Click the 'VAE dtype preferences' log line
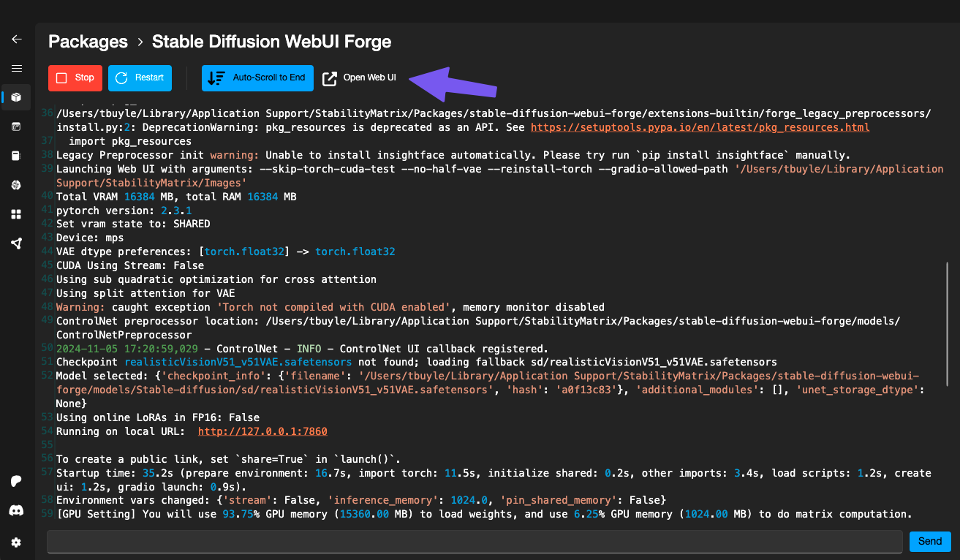The height and width of the screenshot is (560, 960). click(x=226, y=251)
